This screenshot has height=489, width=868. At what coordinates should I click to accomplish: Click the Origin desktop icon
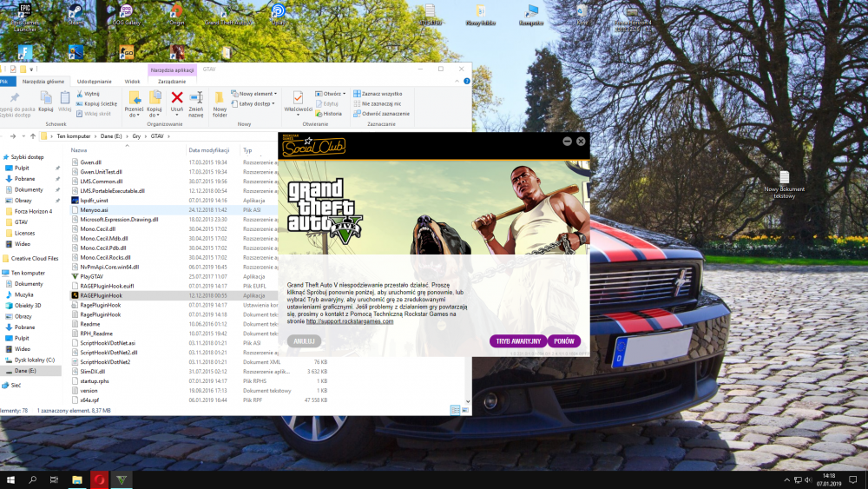176,15
